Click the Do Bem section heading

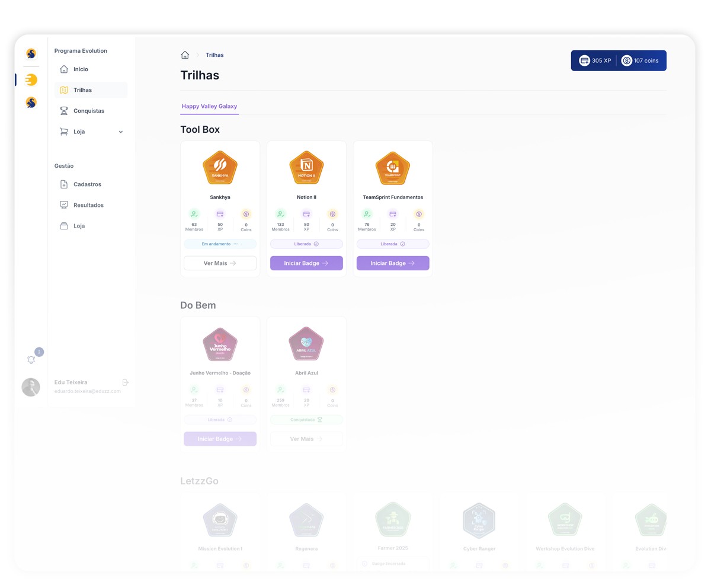pyautogui.click(x=198, y=305)
